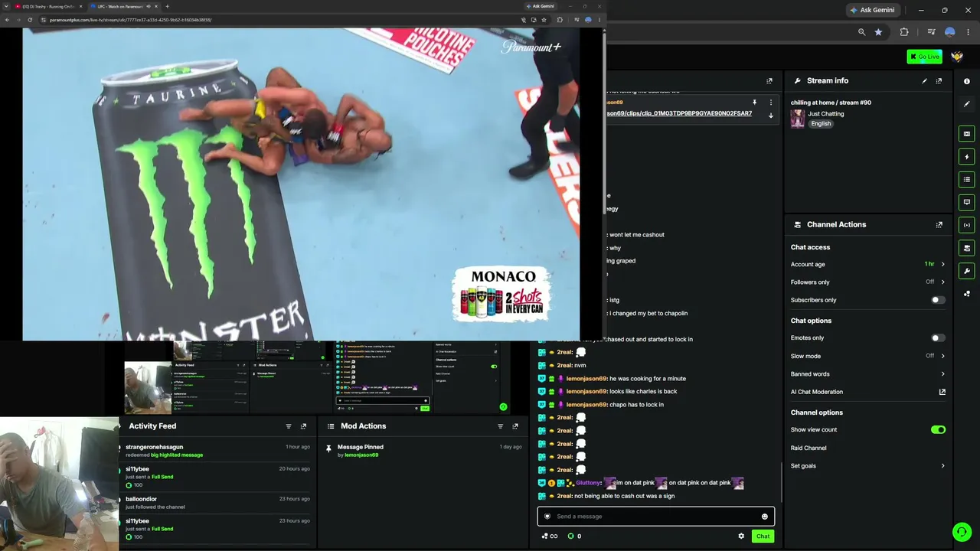Toggle the broadcast signal sidebar icon

pyautogui.click(x=967, y=226)
